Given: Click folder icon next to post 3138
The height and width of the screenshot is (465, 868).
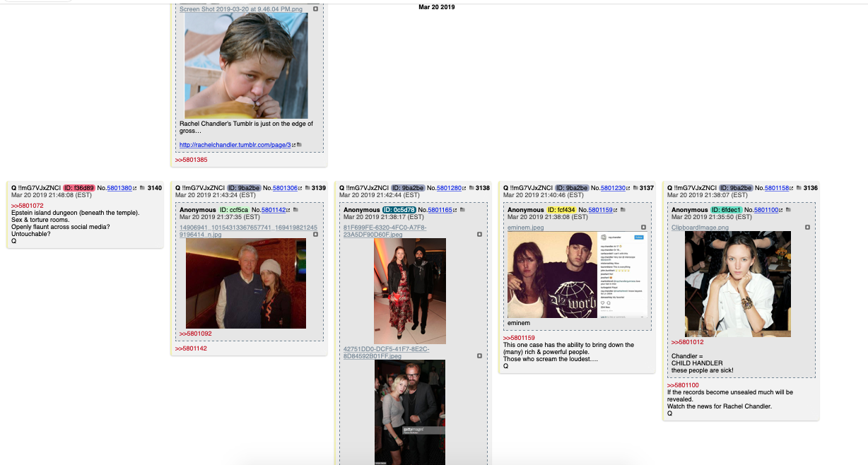Looking at the screenshot, I should point(471,188).
